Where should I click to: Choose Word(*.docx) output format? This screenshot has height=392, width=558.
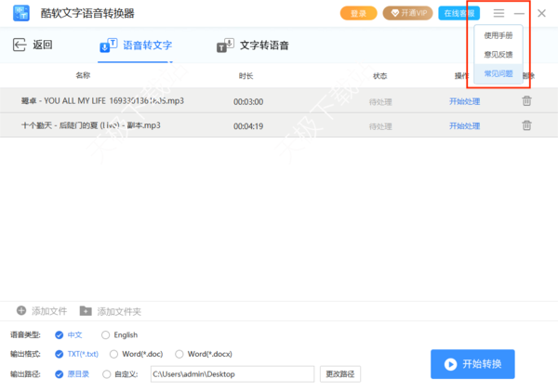180,354
